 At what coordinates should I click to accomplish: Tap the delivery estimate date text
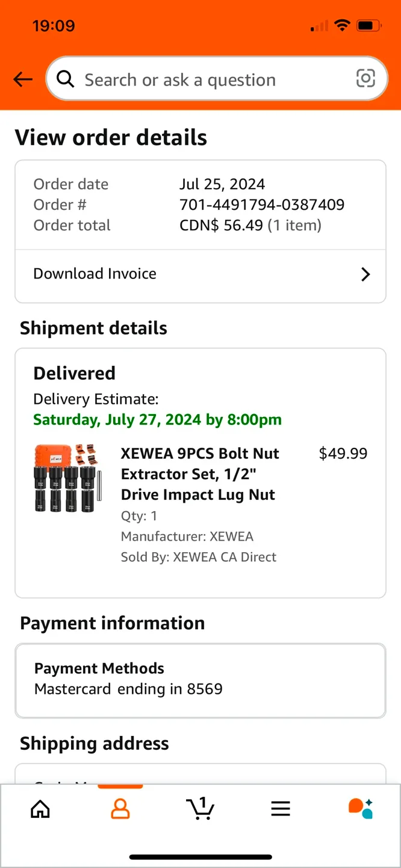pyautogui.click(x=158, y=420)
